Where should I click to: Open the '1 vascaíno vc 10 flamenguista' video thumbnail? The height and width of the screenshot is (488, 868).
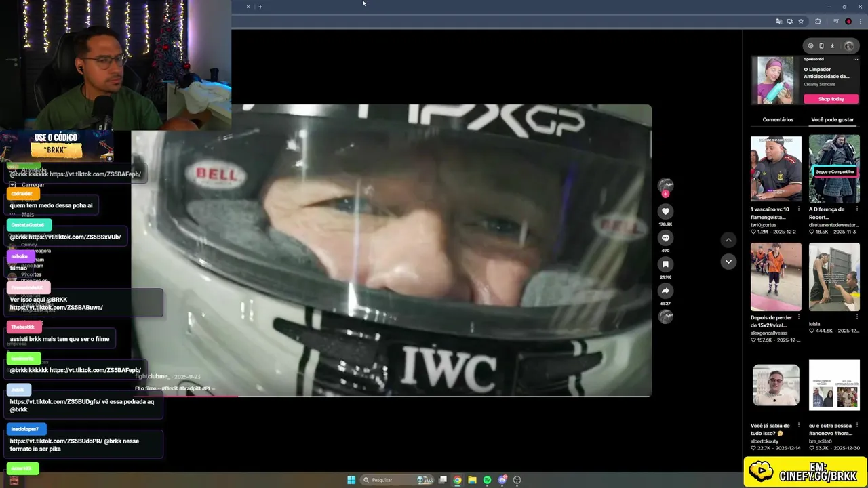776,169
